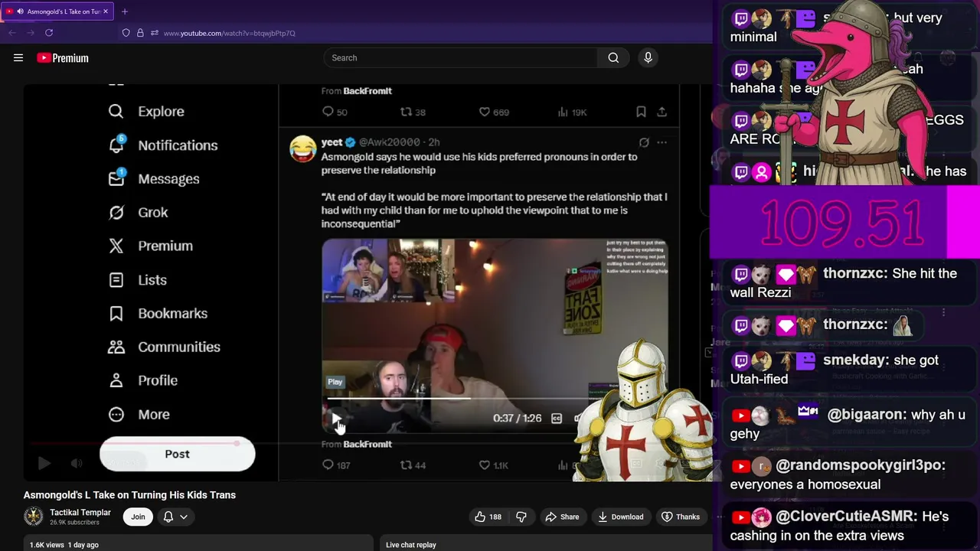980x551 pixels.
Task: Bookmark the top tweet
Action: [641, 112]
